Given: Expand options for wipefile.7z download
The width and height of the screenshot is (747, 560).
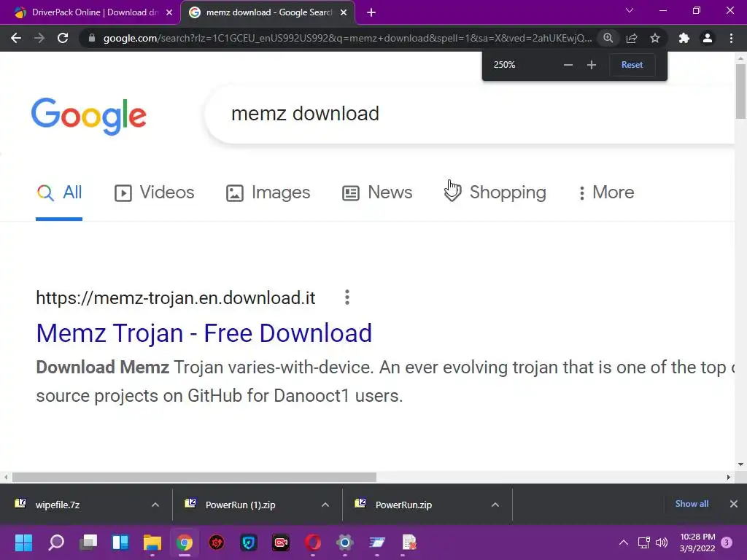Looking at the screenshot, I should click(155, 505).
